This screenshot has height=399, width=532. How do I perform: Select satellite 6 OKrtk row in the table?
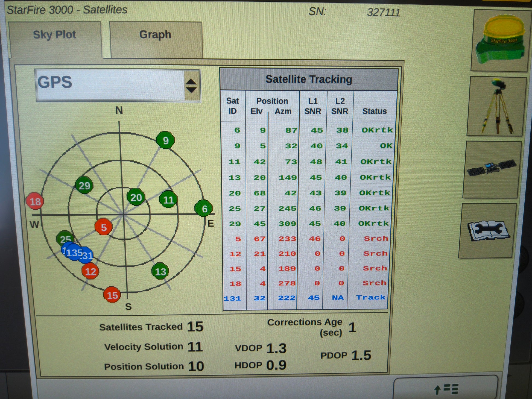[x=308, y=130]
